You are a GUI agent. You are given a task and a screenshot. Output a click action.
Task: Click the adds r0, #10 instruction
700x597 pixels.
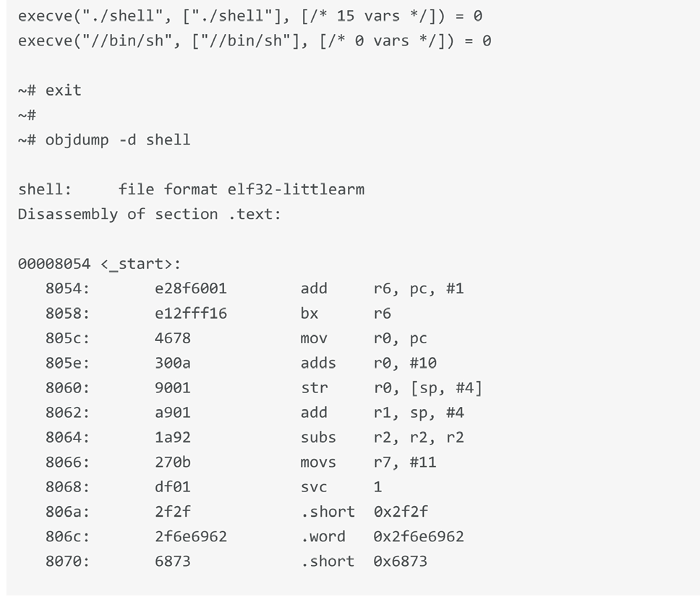click(x=368, y=364)
